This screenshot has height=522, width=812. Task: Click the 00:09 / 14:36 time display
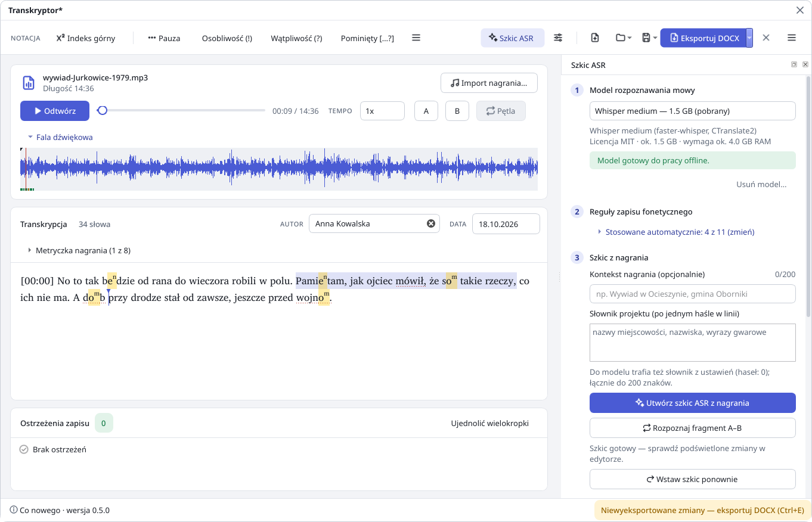pos(295,111)
